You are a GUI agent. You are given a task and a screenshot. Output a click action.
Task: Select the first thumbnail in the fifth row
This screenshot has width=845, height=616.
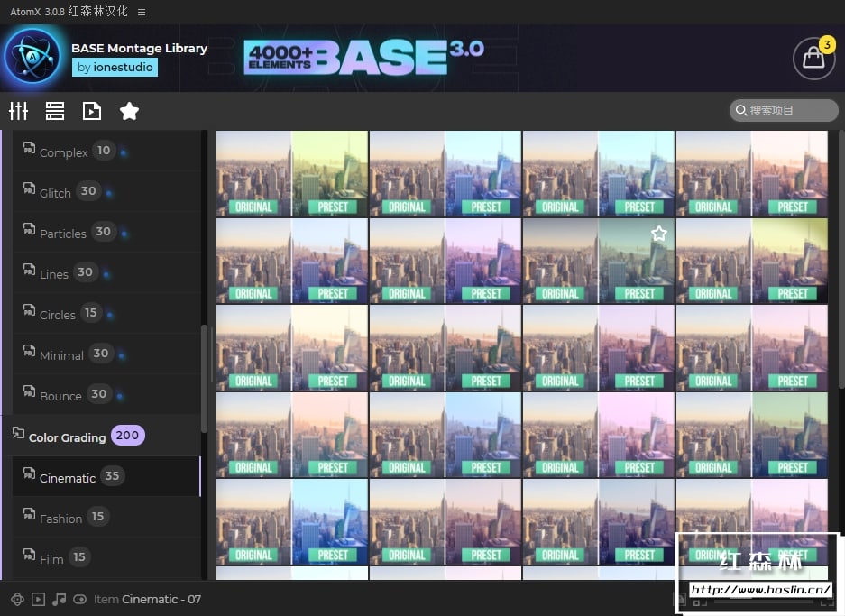(x=292, y=521)
